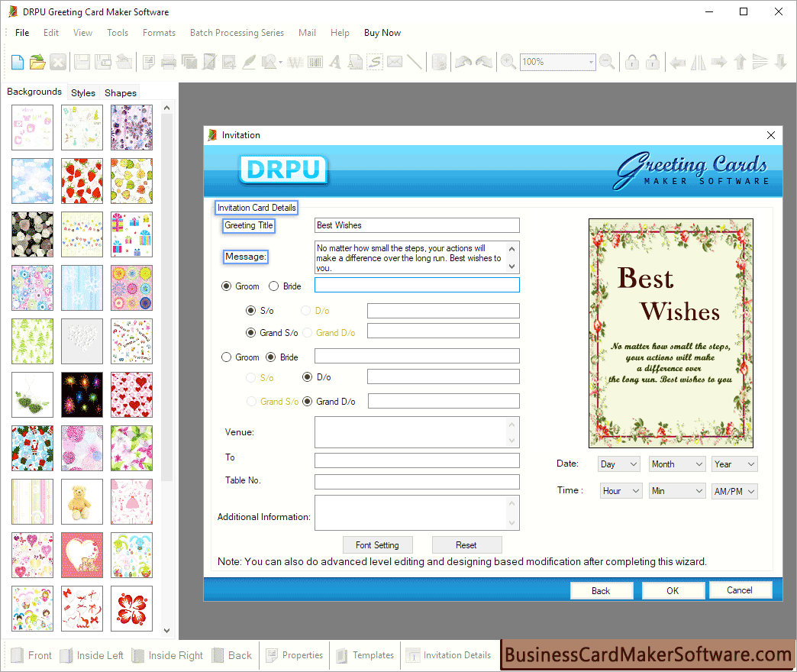
Task: Click the flip horizontal icon
Action: tap(699, 62)
